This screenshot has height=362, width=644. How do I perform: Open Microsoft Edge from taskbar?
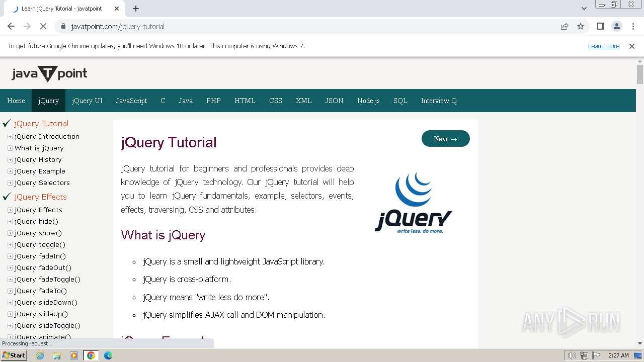click(x=108, y=355)
